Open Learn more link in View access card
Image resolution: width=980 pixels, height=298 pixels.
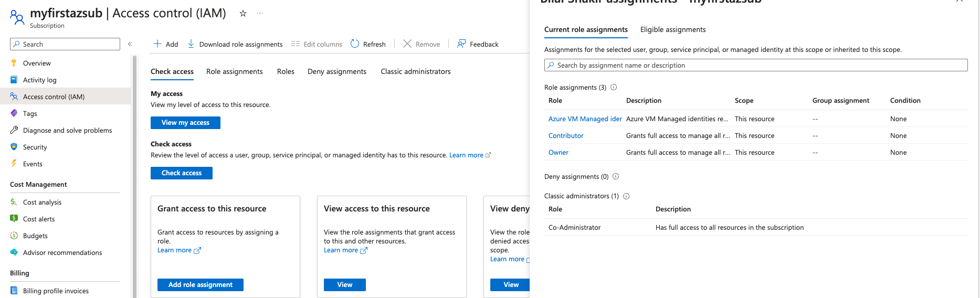345,250
